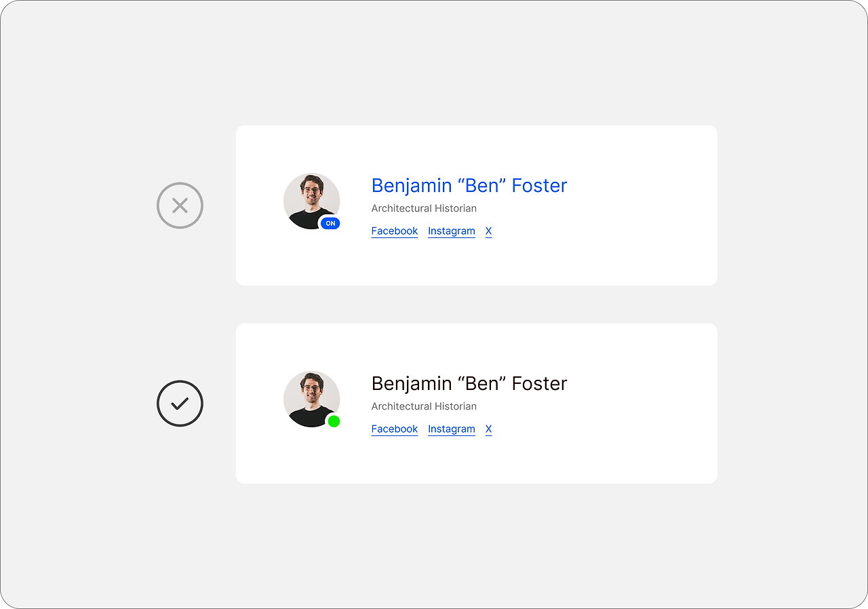Click the dark checkmark-in-circle correct icon

tap(180, 404)
